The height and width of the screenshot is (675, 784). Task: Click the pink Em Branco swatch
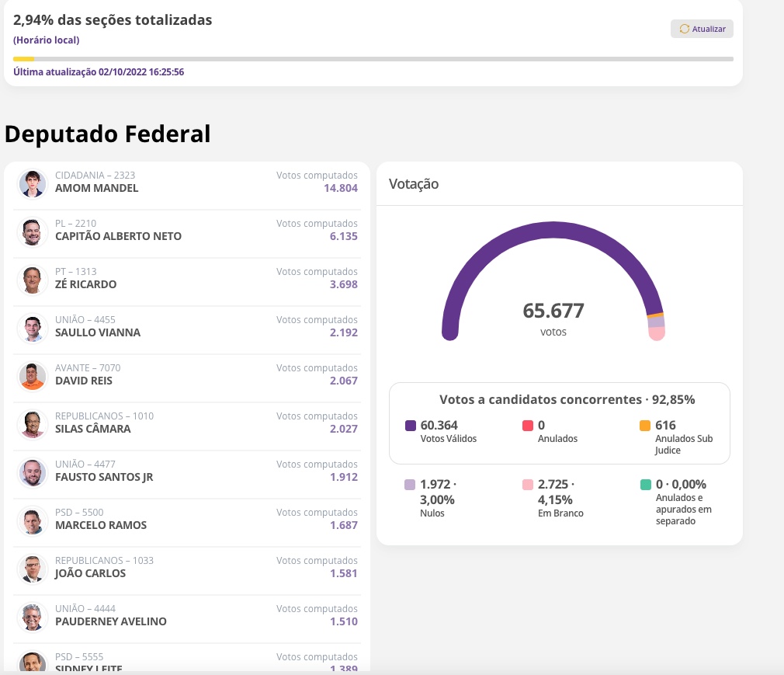[x=528, y=485]
